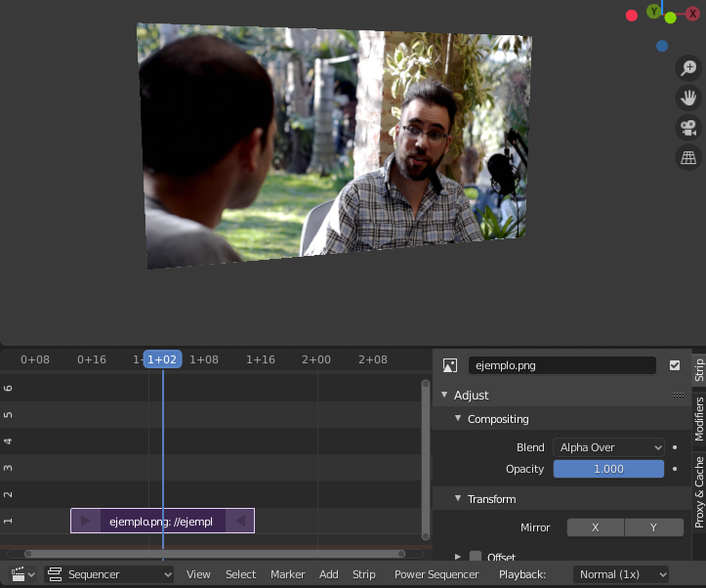Click the playhead frame indicator 1+02

[162, 359]
